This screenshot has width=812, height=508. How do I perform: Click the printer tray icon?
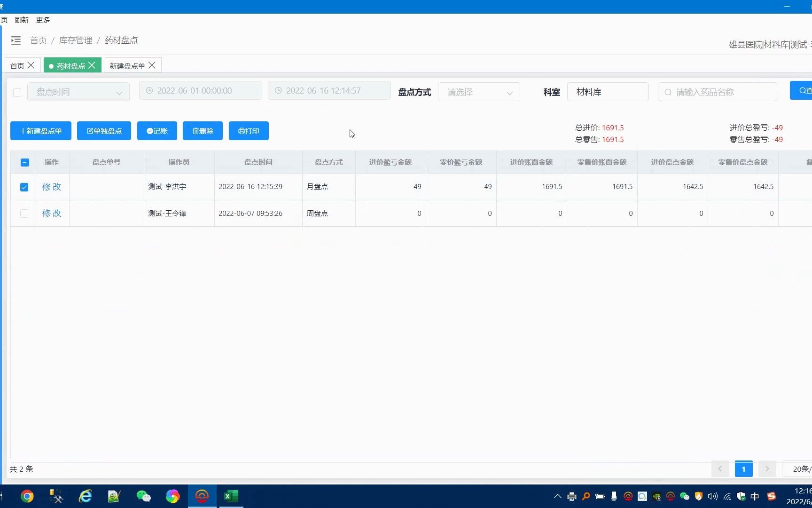(572, 496)
